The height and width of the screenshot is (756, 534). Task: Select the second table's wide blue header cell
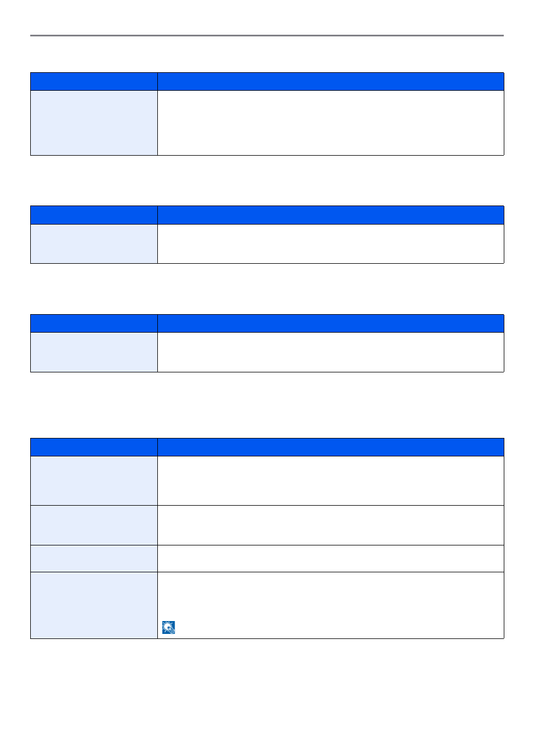[331, 215]
